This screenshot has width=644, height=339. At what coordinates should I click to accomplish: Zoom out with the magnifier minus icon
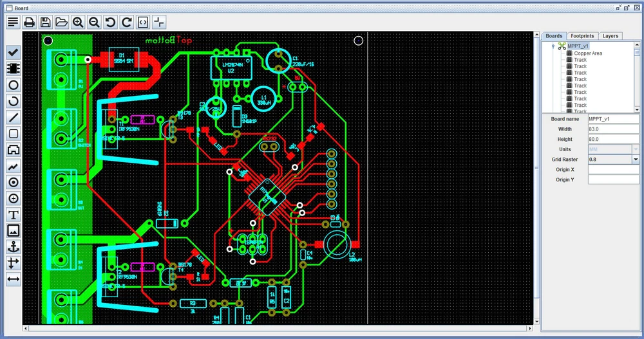94,23
